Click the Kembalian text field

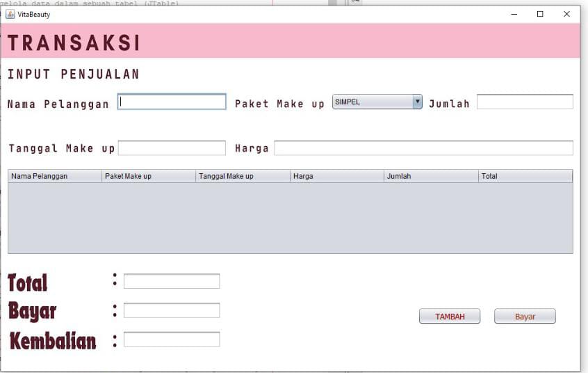pos(172,340)
